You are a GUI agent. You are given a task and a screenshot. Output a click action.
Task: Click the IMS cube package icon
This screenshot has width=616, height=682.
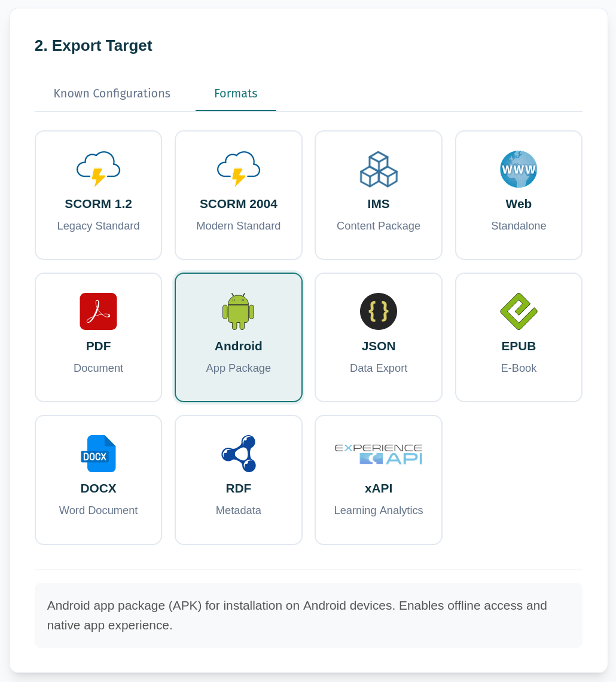[378, 169]
